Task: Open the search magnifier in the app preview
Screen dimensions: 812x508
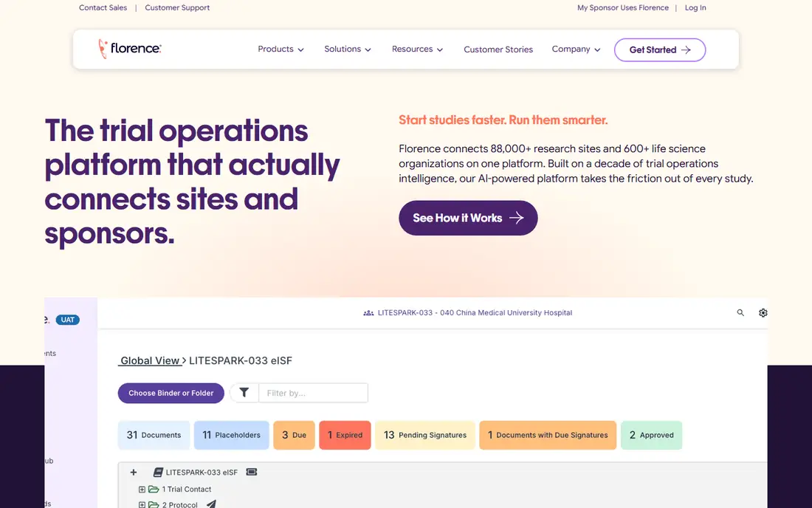Action: click(740, 313)
